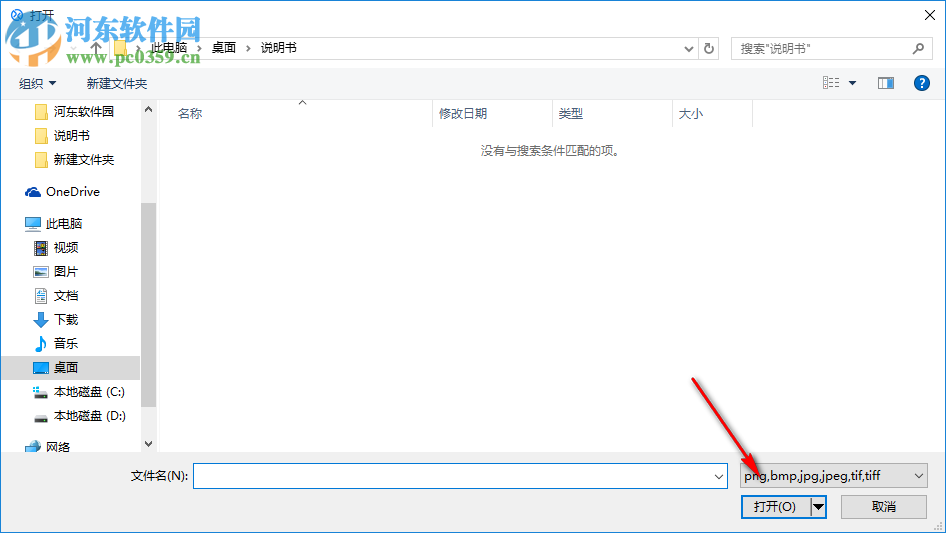Image resolution: width=946 pixels, height=533 pixels.
Task: Click the magnifier icon in the search box
Action: [x=918, y=48]
